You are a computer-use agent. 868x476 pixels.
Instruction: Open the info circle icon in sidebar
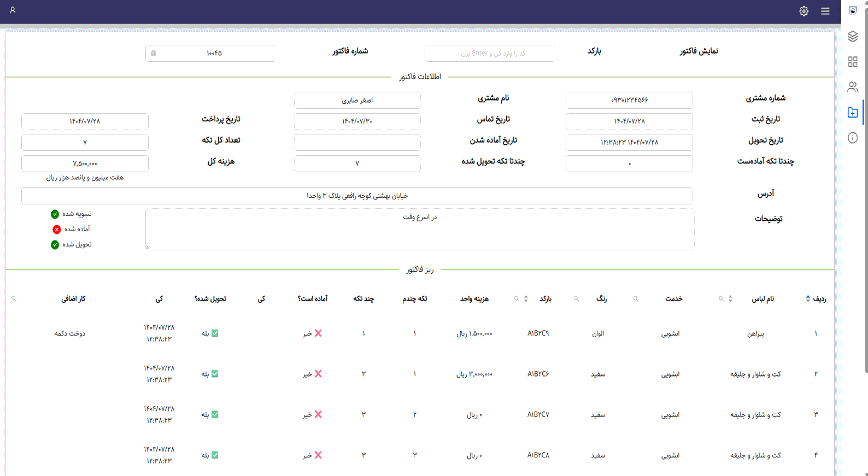coord(852,138)
